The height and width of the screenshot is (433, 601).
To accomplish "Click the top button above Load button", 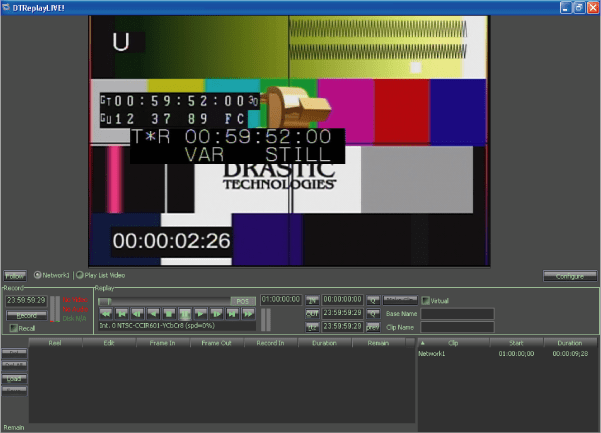I will coord(15,353).
